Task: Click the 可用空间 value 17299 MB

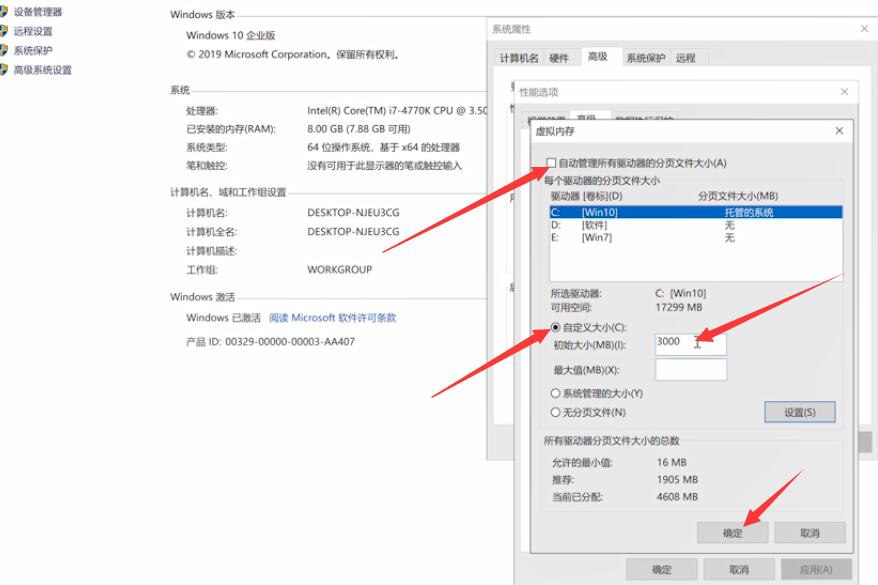Action: pos(679,307)
